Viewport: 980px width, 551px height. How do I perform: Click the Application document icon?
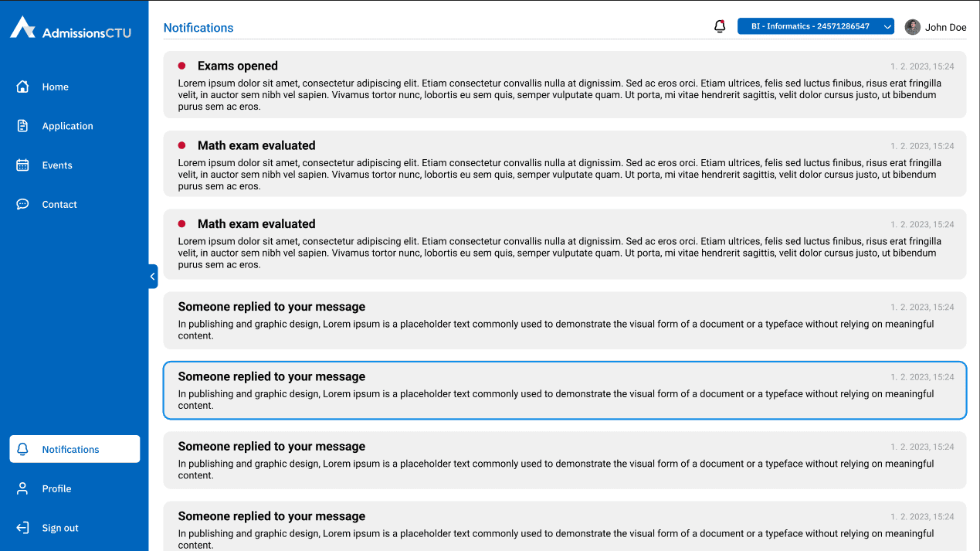(22, 126)
